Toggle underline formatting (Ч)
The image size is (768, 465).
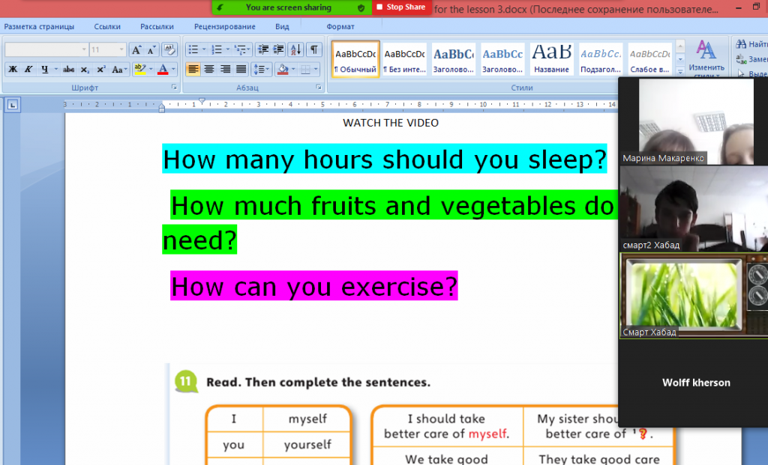tap(45, 69)
